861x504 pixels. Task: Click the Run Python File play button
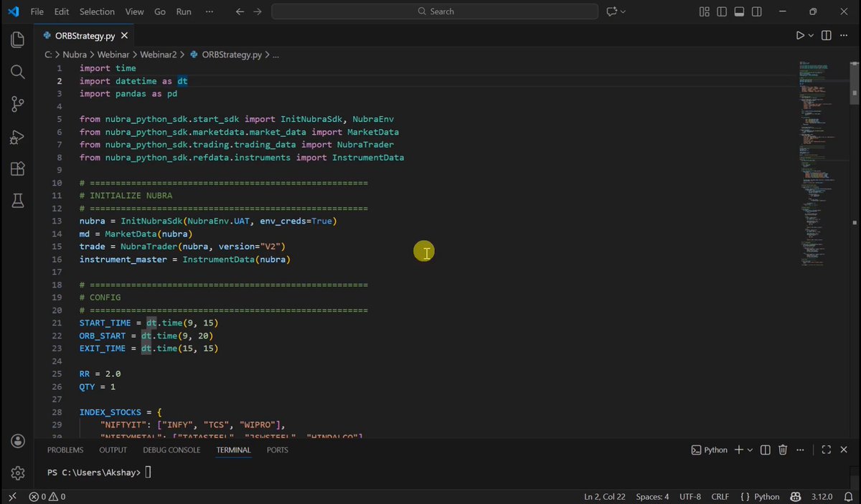[x=800, y=35]
